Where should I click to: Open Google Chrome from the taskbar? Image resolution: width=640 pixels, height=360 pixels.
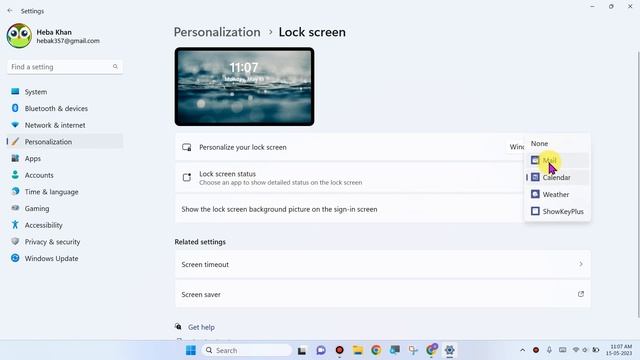tap(376, 350)
